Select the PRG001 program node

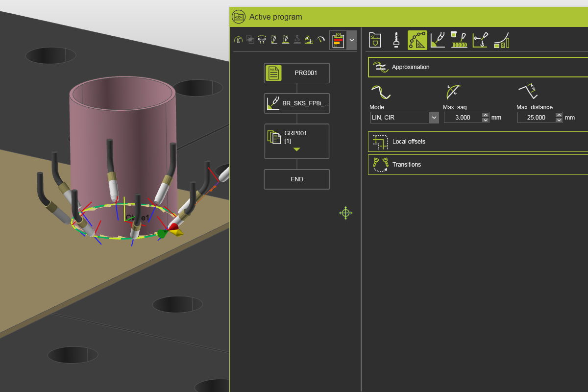point(296,73)
